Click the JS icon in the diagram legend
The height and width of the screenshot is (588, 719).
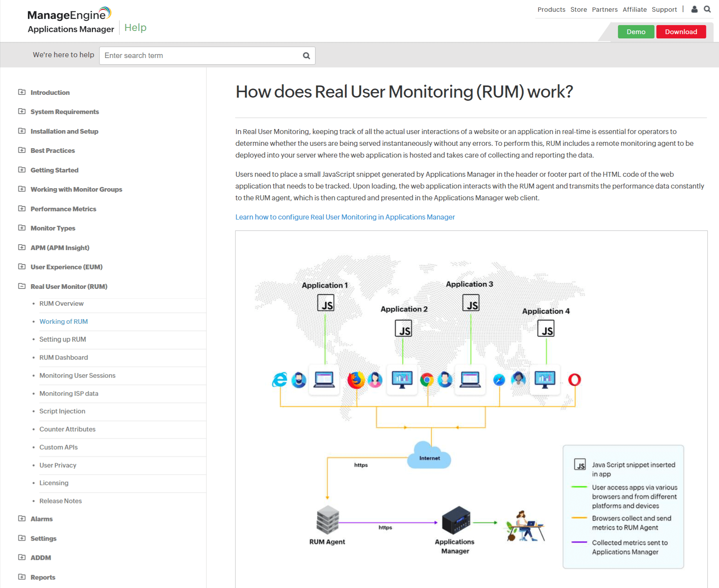click(x=580, y=464)
